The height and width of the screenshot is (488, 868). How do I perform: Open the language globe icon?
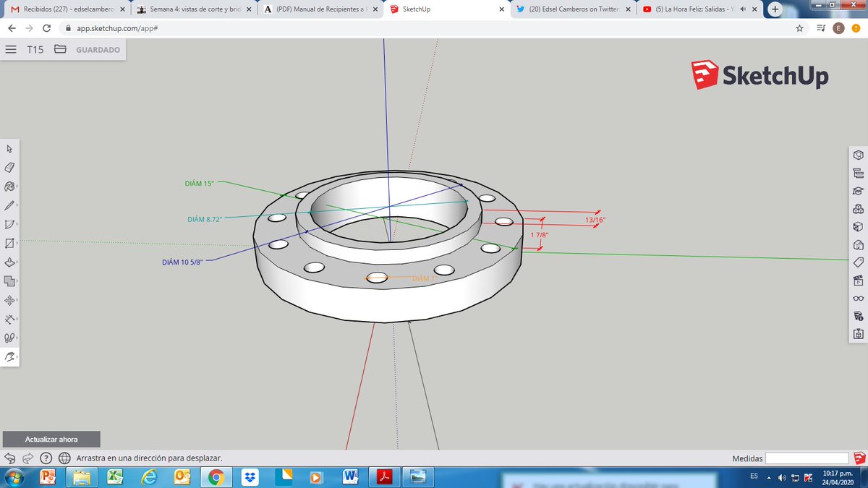point(64,458)
